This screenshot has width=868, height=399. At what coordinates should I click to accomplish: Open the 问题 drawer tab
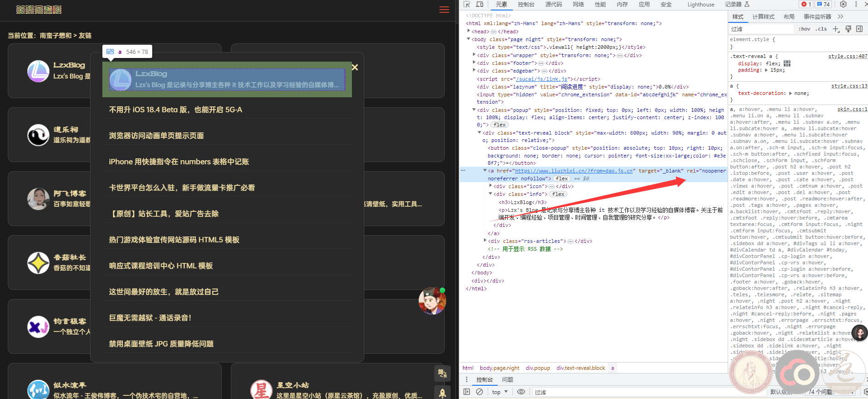pos(507,379)
